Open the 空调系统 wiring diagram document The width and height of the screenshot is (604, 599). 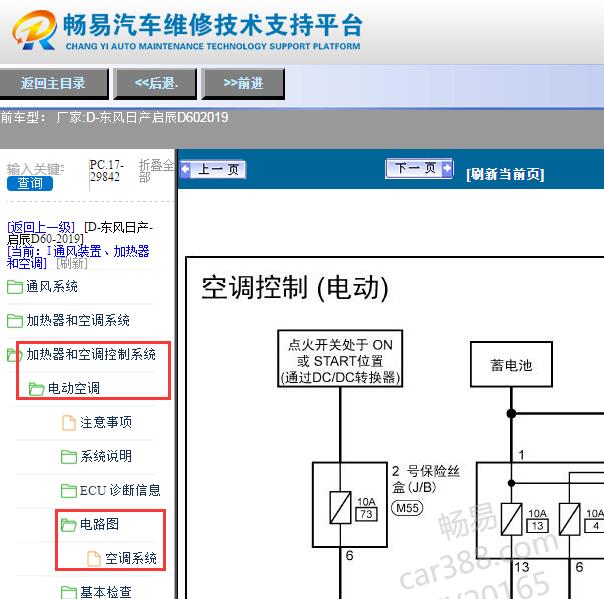[x=131, y=558]
